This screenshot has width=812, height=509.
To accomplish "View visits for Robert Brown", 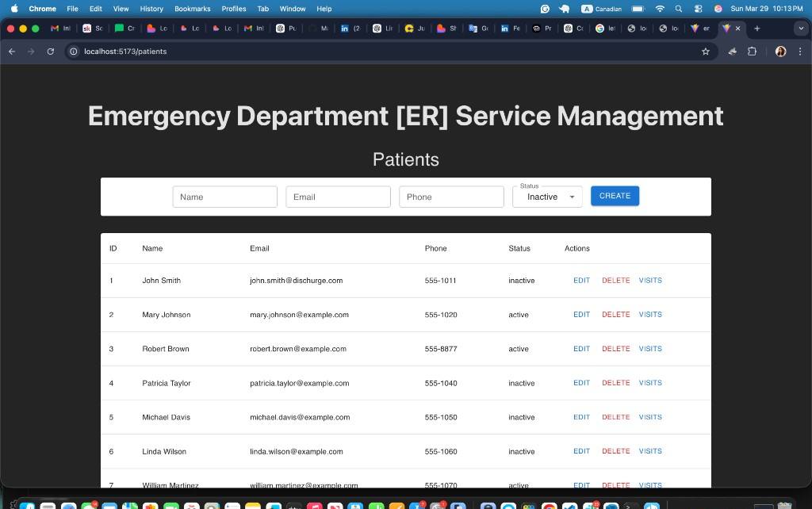I will pos(650,349).
